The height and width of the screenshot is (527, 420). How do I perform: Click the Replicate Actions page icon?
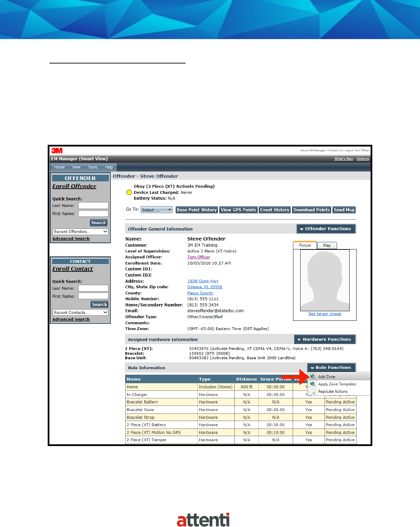click(313, 391)
